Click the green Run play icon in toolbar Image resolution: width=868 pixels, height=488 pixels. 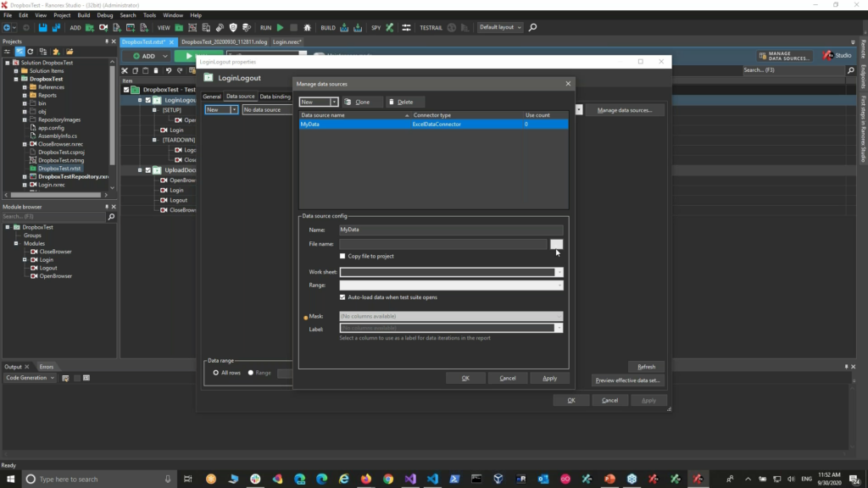pyautogui.click(x=280, y=27)
